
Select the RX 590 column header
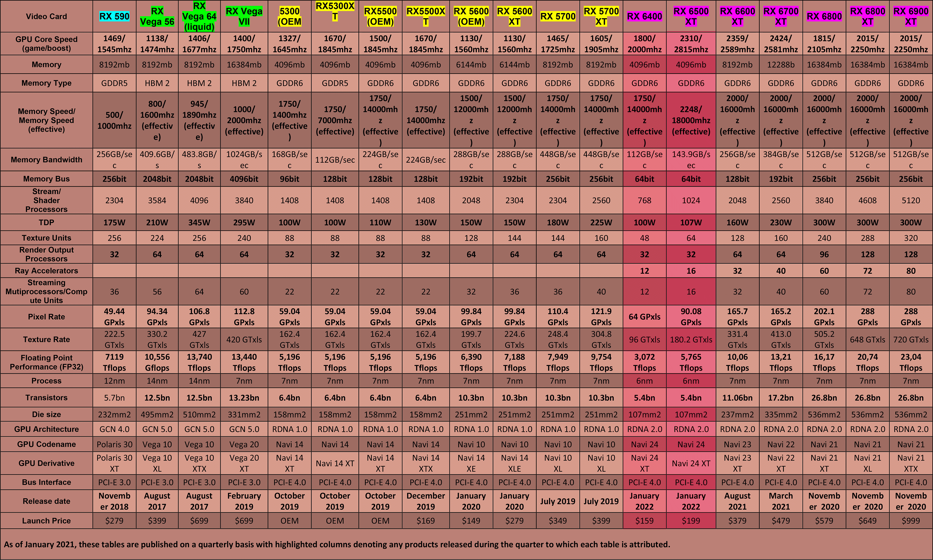coord(114,16)
